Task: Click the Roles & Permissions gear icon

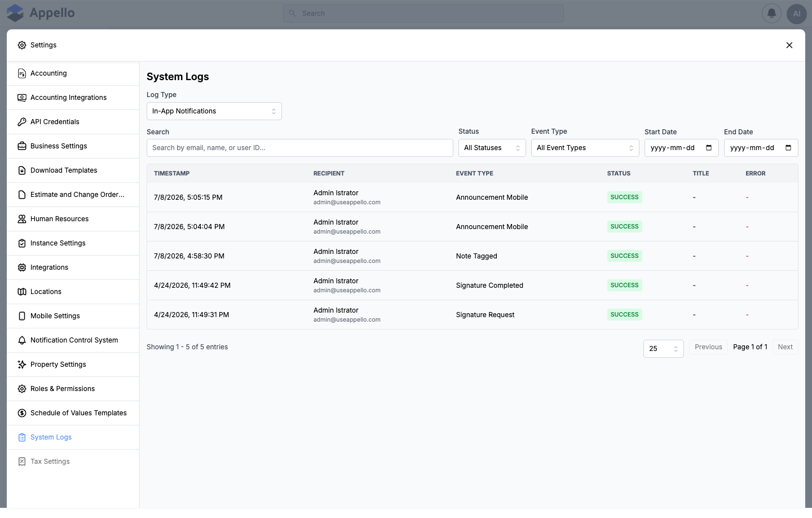Action: 22,389
